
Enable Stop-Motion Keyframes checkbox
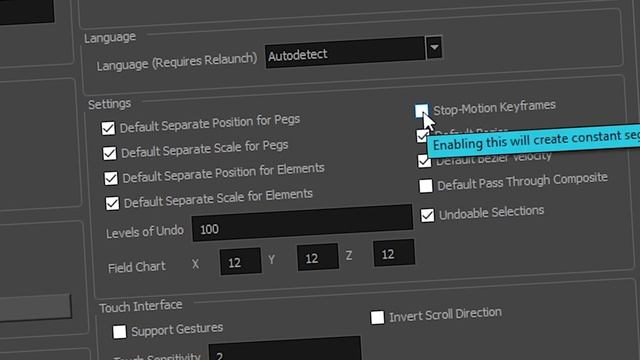[421, 111]
